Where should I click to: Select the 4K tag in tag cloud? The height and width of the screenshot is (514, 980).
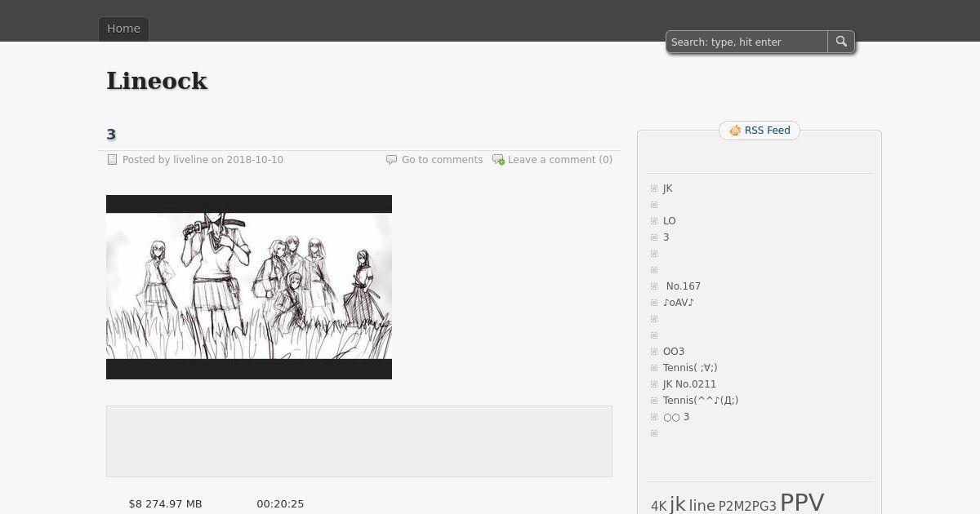tap(659, 507)
